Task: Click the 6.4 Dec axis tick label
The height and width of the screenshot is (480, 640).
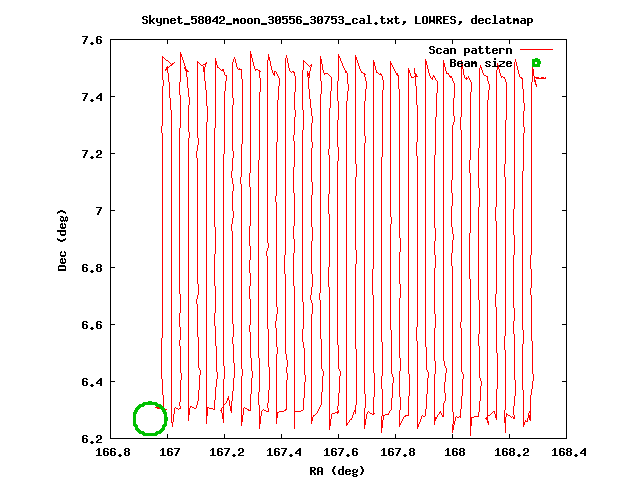Action: coord(91,382)
